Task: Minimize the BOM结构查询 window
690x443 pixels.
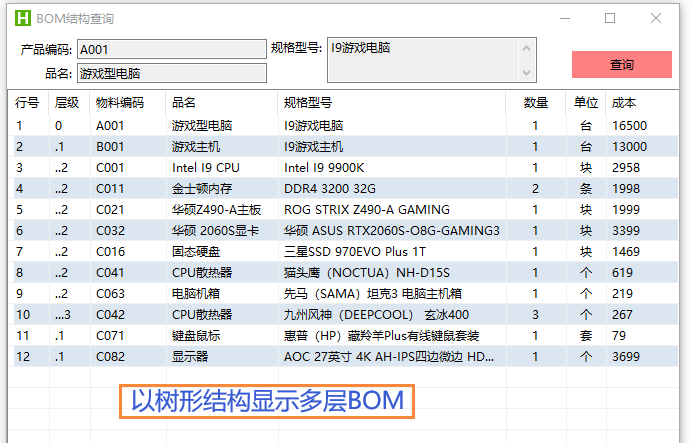Action: pos(565,18)
